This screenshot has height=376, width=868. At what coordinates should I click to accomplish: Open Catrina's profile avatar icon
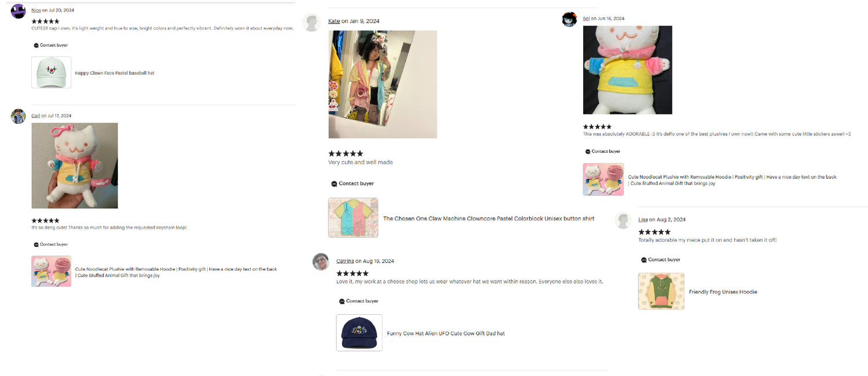tap(321, 261)
